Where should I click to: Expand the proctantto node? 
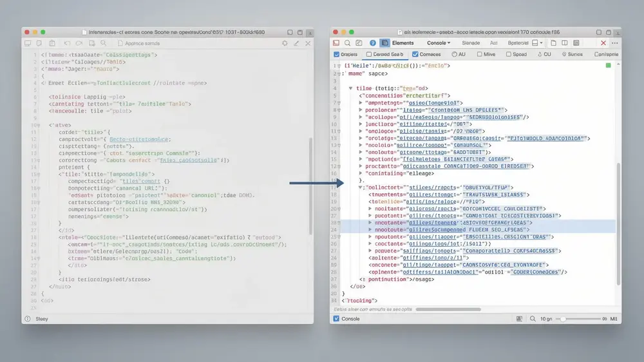[x=361, y=166]
